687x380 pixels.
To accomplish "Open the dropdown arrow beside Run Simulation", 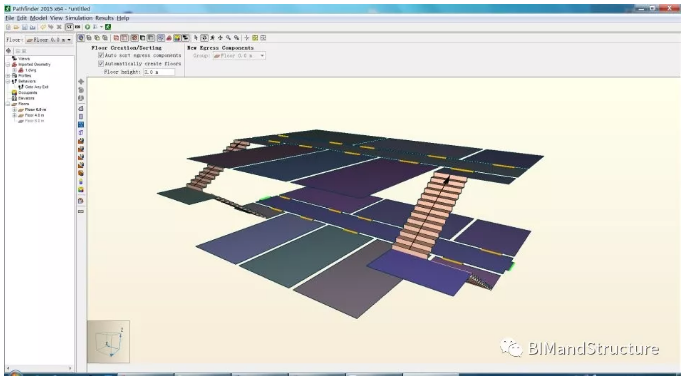I will pyautogui.click(x=101, y=27).
